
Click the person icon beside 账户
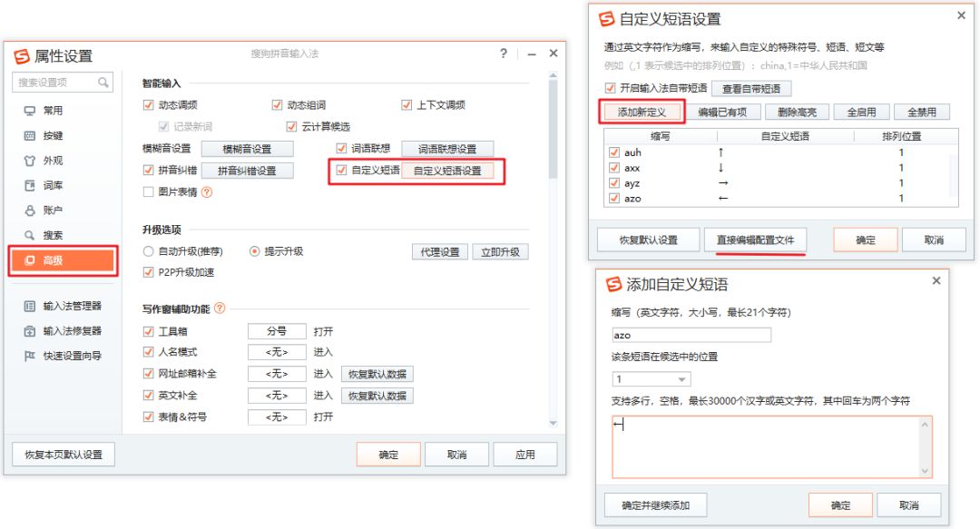29,211
